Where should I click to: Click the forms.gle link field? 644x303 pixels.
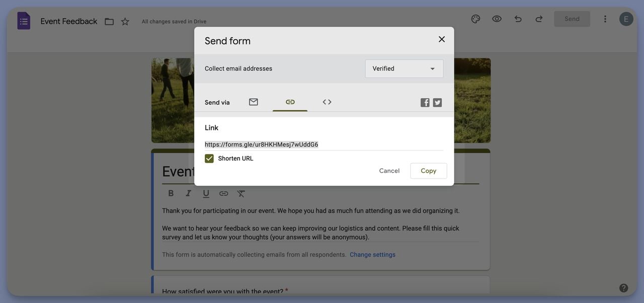point(324,144)
